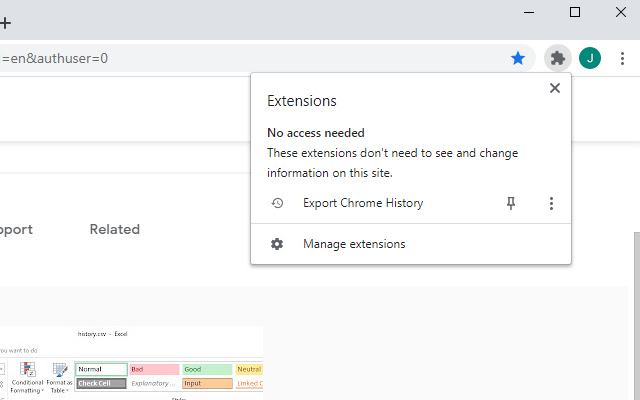Screen dimensions: 640x400
Task: Click the address bar URL field
Action: coord(250,59)
